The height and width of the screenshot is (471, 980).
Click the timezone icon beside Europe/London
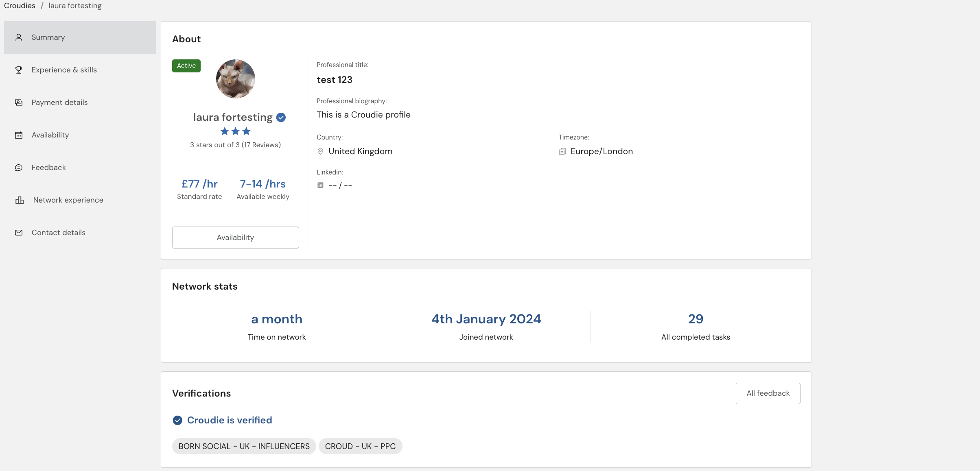point(562,152)
